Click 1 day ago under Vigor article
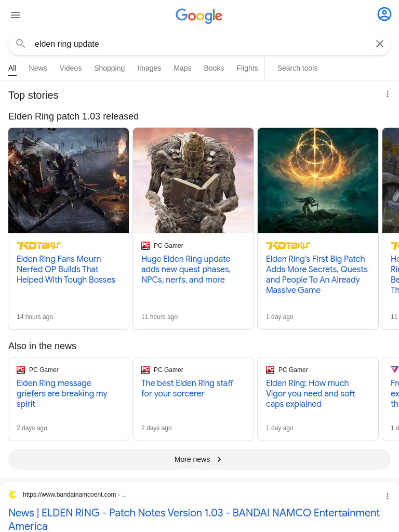This screenshot has height=532, width=399. [280, 428]
